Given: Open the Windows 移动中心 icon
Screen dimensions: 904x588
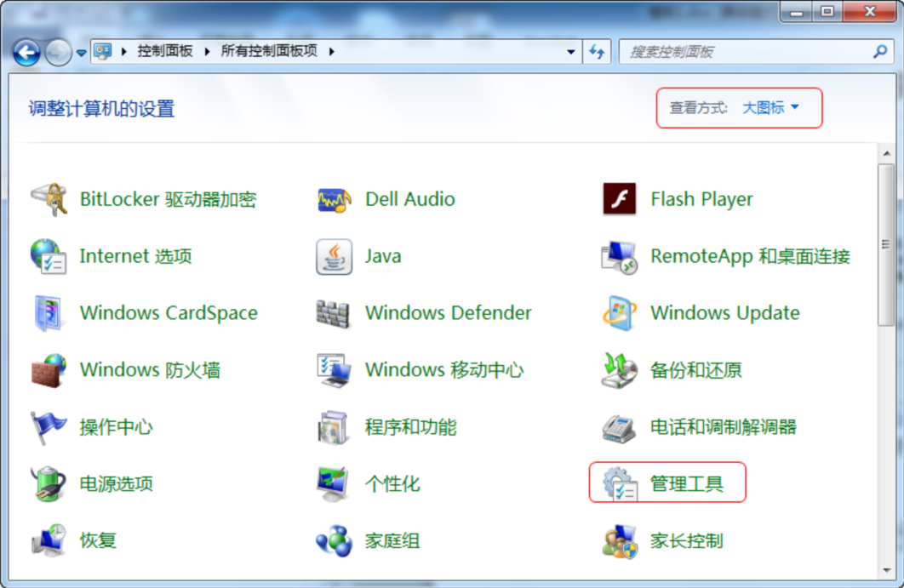Looking at the screenshot, I should (x=334, y=370).
